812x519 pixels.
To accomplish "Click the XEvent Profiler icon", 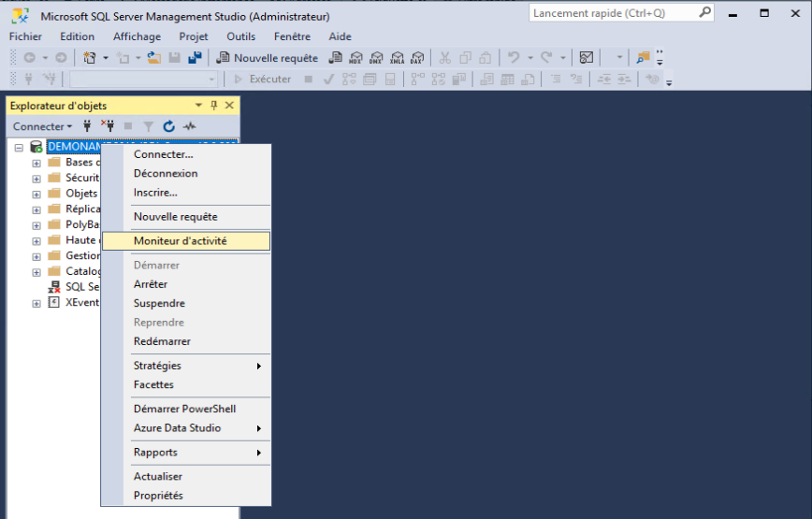I will [x=54, y=302].
